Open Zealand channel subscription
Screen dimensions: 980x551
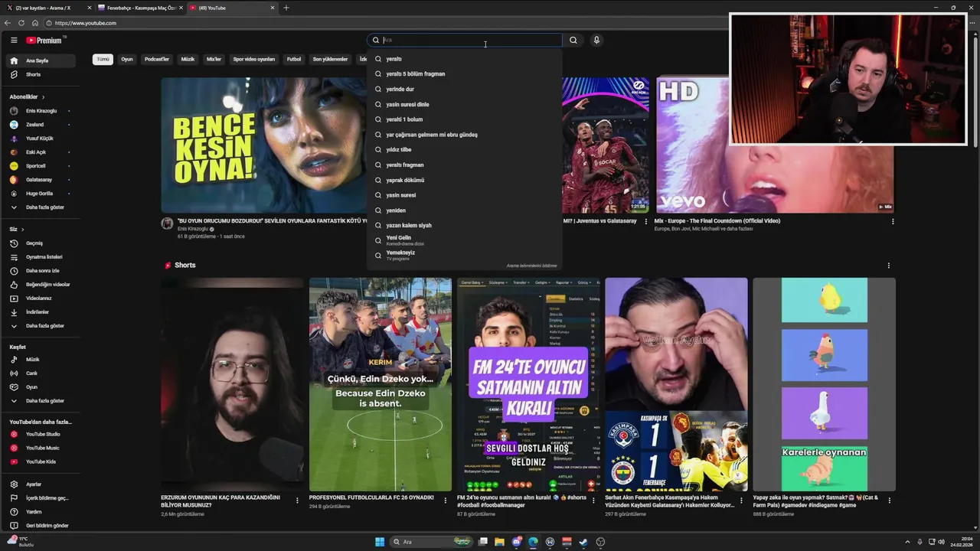(x=40, y=125)
